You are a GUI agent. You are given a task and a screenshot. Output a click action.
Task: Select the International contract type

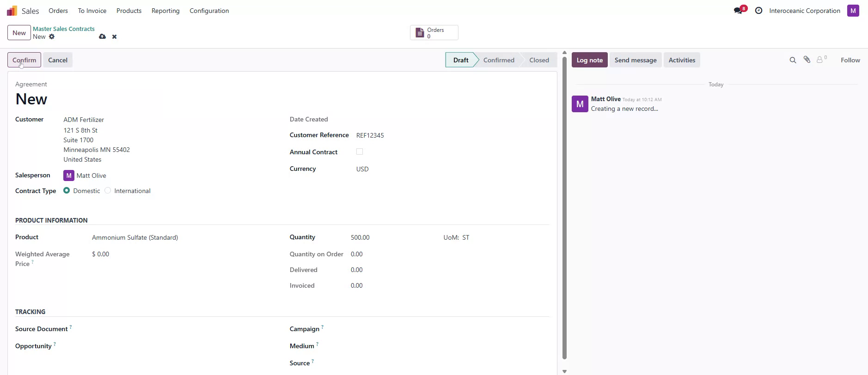pyautogui.click(x=108, y=190)
